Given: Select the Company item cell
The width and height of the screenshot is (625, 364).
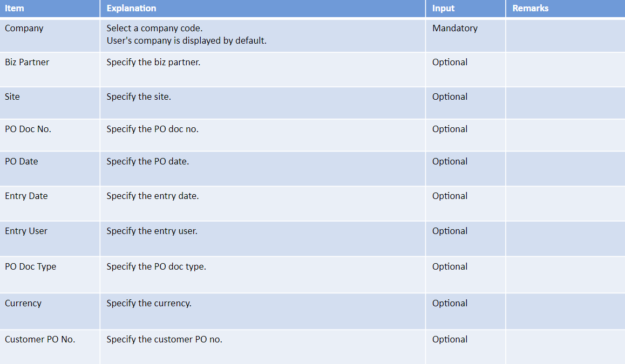Looking at the screenshot, I should pos(50,36).
